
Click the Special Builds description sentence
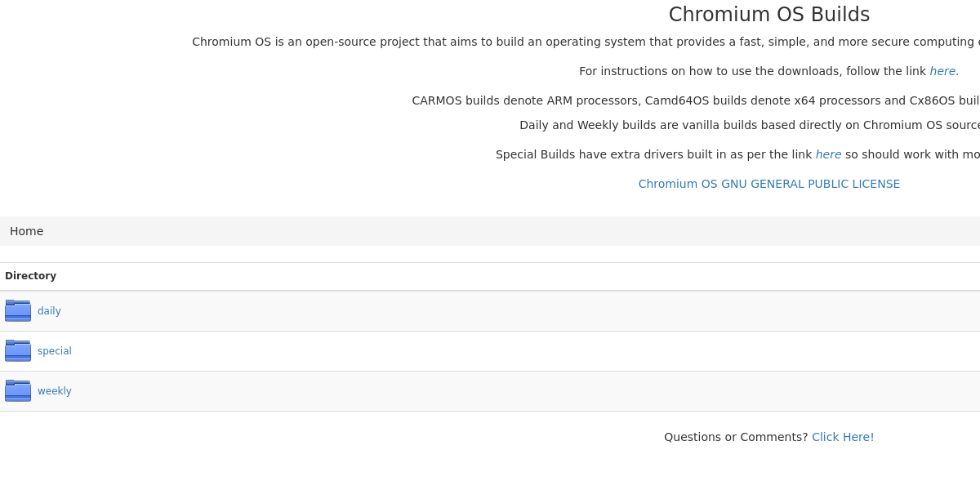click(x=737, y=154)
